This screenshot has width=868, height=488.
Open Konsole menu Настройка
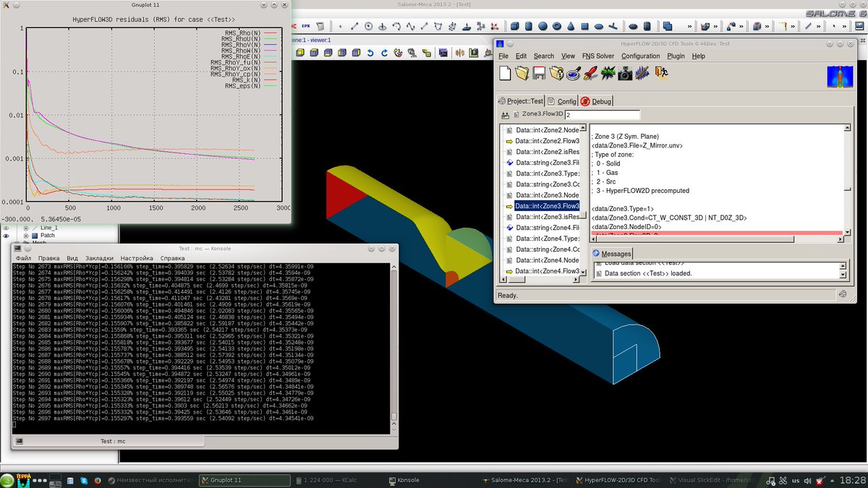[137, 258]
